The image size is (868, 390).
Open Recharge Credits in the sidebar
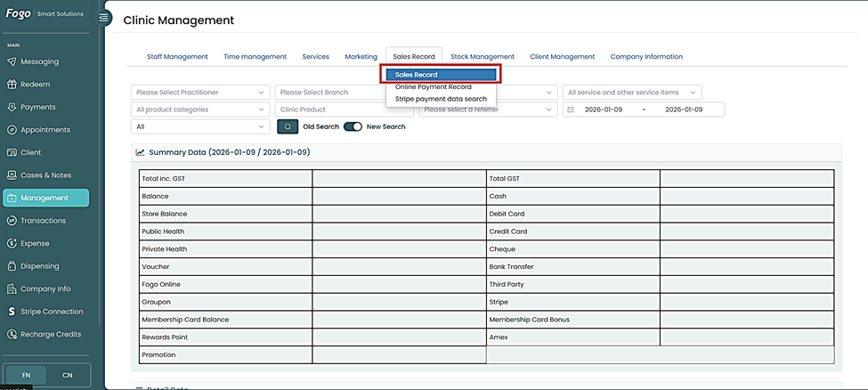click(50, 335)
